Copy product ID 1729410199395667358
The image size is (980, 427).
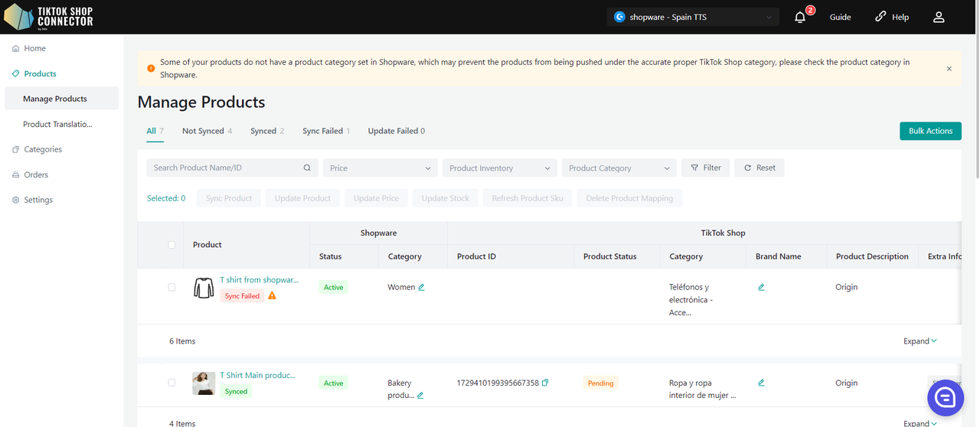pos(545,383)
